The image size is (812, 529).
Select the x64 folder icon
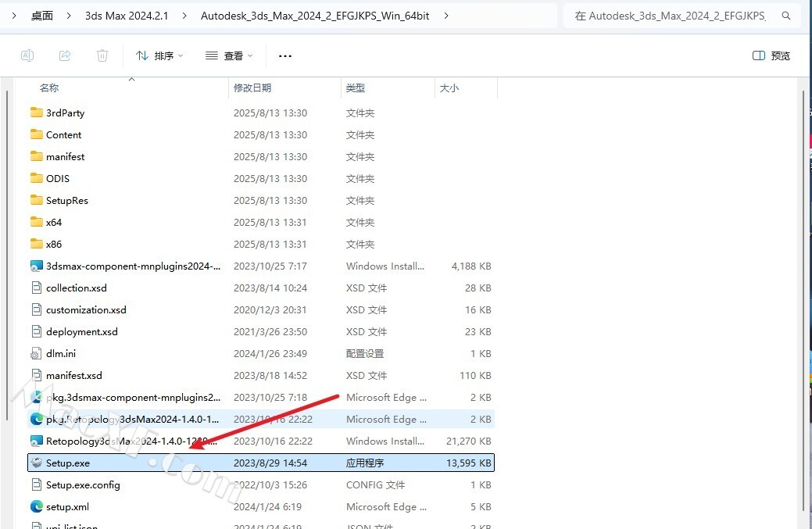(36, 222)
